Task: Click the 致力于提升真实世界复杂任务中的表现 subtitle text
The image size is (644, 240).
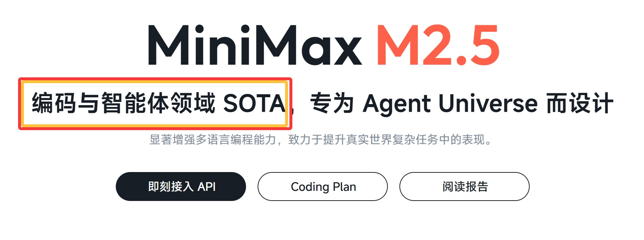Action: coord(386,140)
